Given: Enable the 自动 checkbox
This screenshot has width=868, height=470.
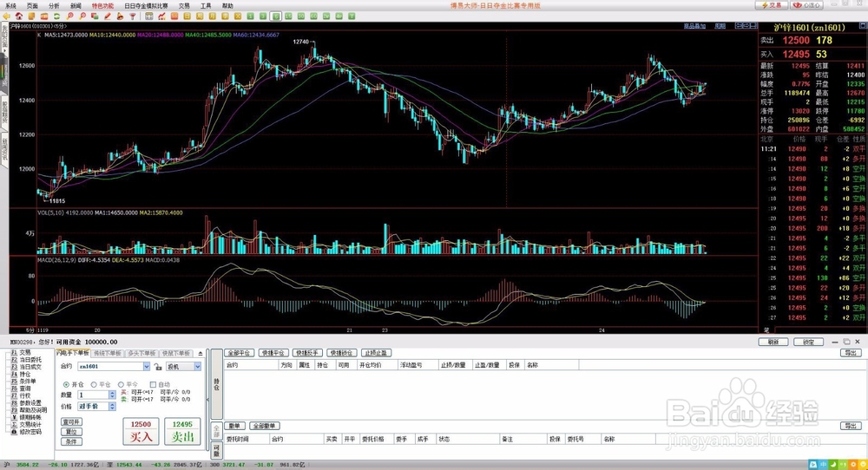Looking at the screenshot, I should tap(153, 384).
